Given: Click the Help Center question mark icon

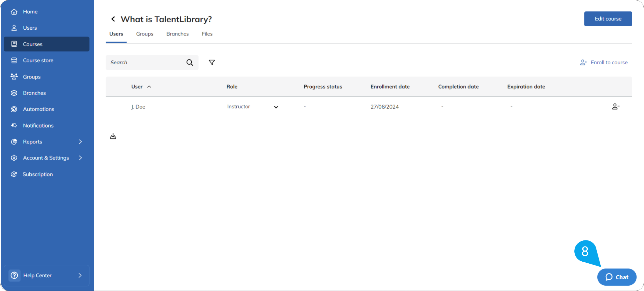Looking at the screenshot, I should (x=14, y=276).
